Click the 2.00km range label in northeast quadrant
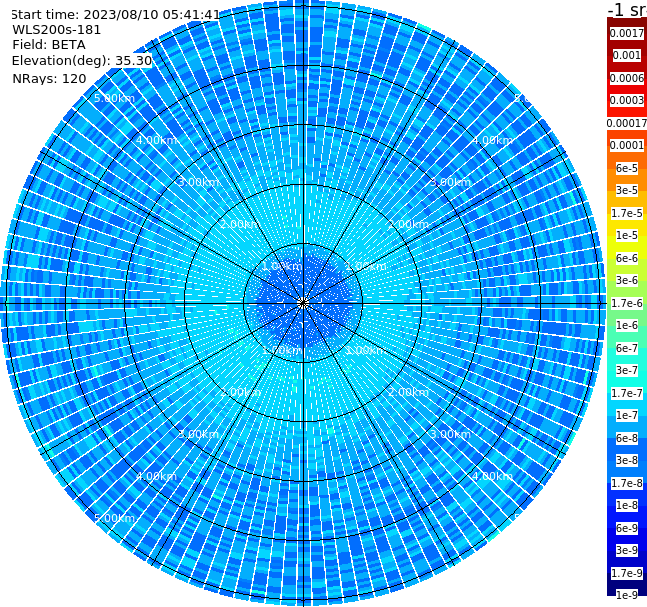647x607 pixels. pos(408,224)
